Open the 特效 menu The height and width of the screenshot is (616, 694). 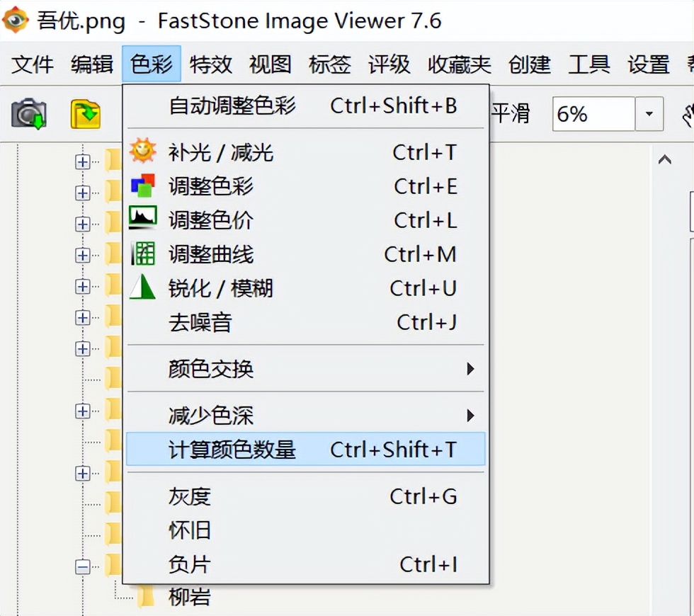211,65
